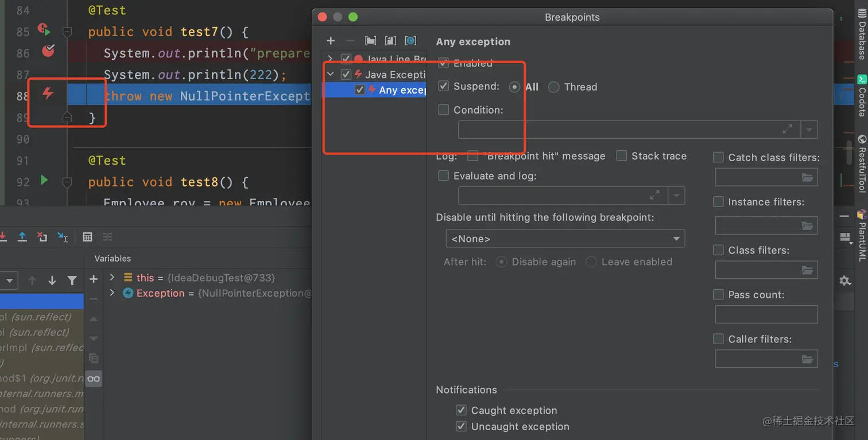Uncheck the Uncaught exception notification

coord(461,426)
